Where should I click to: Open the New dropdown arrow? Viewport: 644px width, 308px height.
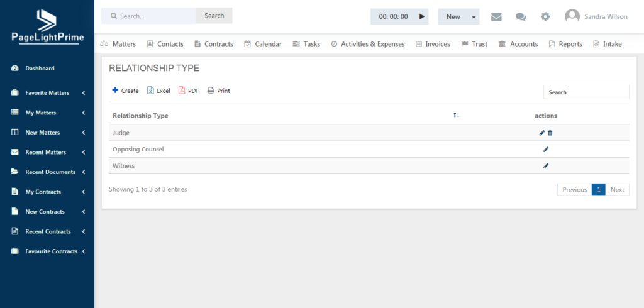[x=474, y=17]
